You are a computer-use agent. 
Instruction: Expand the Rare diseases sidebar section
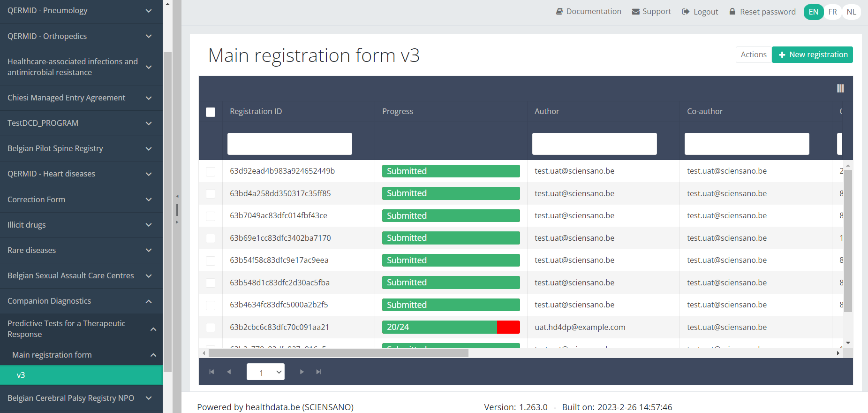pyautogui.click(x=81, y=250)
